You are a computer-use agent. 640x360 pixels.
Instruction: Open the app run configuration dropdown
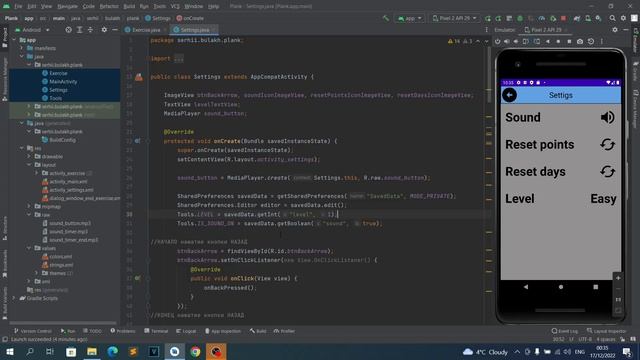point(410,18)
